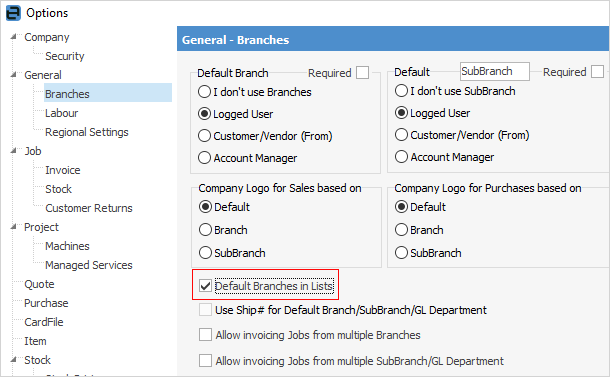The height and width of the screenshot is (377, 610).
Task: Click the Options window app icon
Action: tap(13, 13)
